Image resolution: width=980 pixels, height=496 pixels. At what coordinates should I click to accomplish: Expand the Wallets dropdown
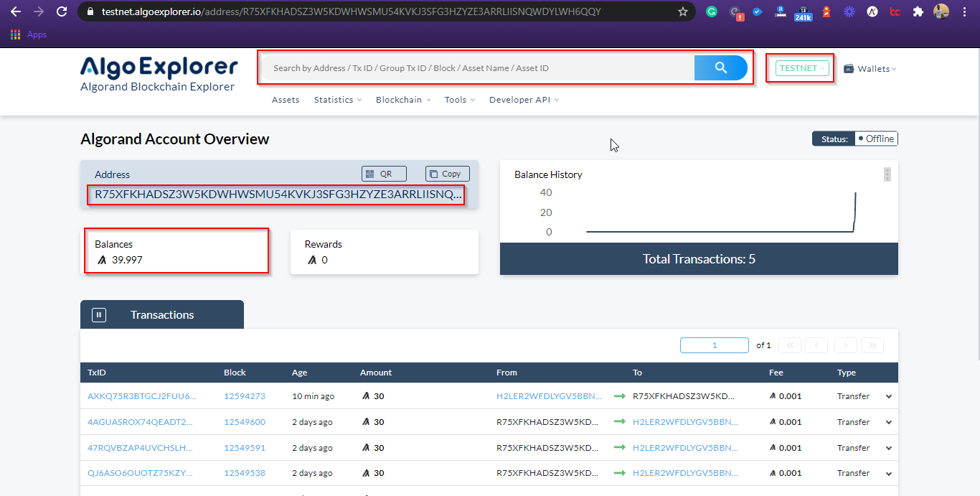point(870,68)
